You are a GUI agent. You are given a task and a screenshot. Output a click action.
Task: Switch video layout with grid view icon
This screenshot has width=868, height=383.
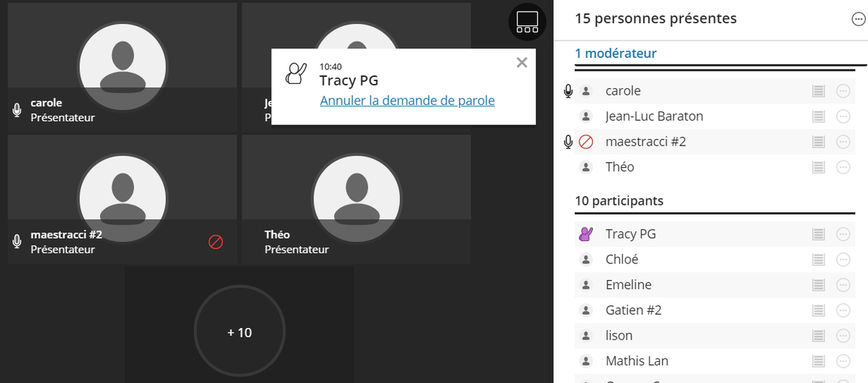527,22
